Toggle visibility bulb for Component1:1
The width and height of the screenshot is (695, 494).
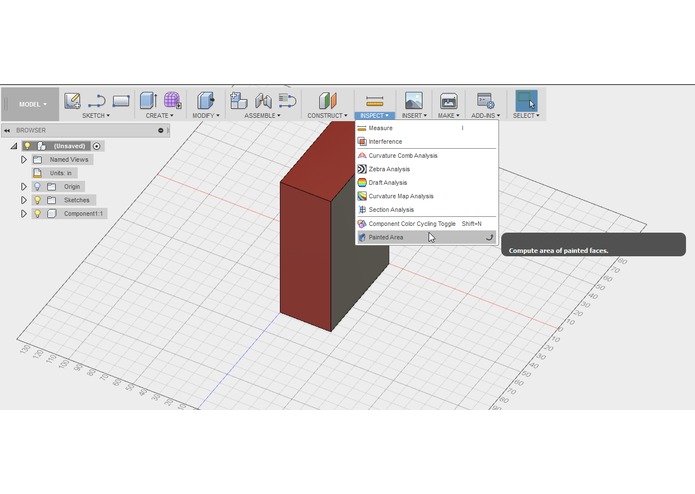pos(38,214)
